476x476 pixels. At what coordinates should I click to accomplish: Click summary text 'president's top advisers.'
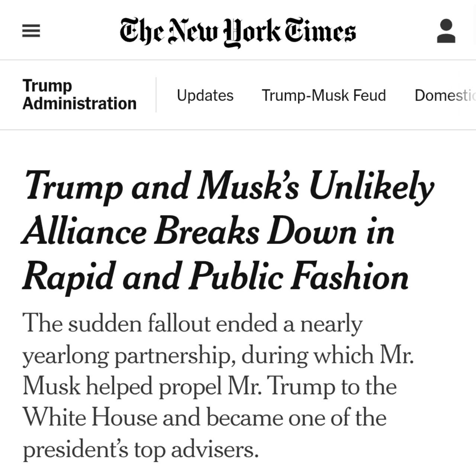click(140, 449)
